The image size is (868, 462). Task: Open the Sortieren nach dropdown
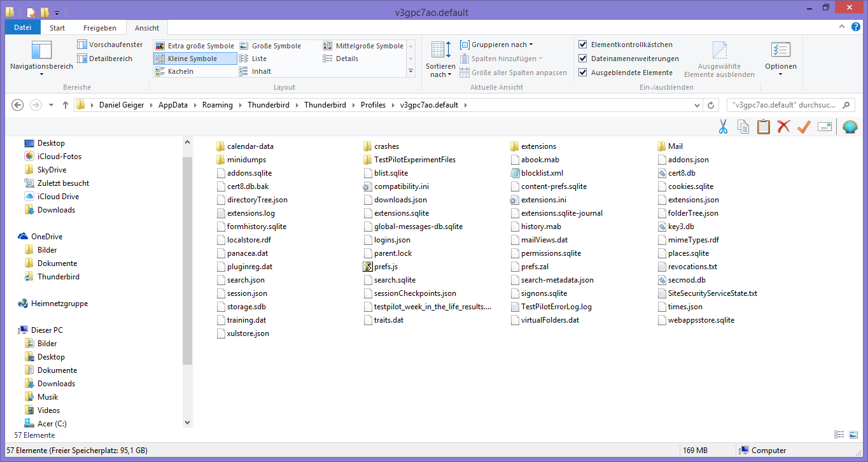440,60
